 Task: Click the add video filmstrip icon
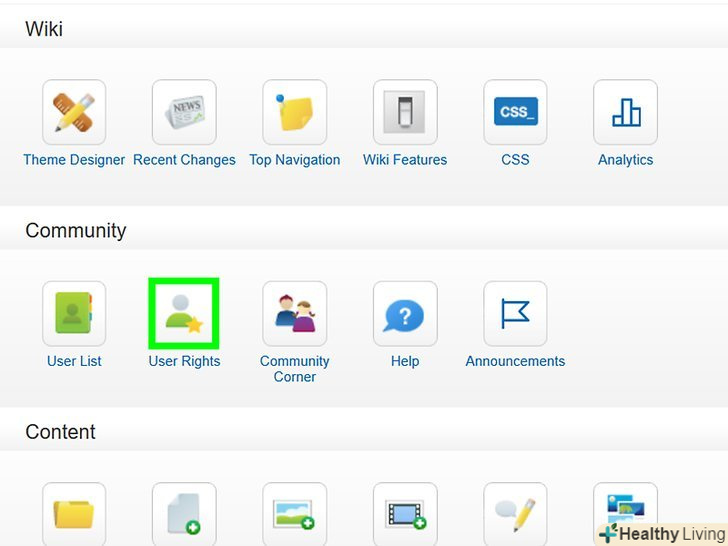(405, 514)
